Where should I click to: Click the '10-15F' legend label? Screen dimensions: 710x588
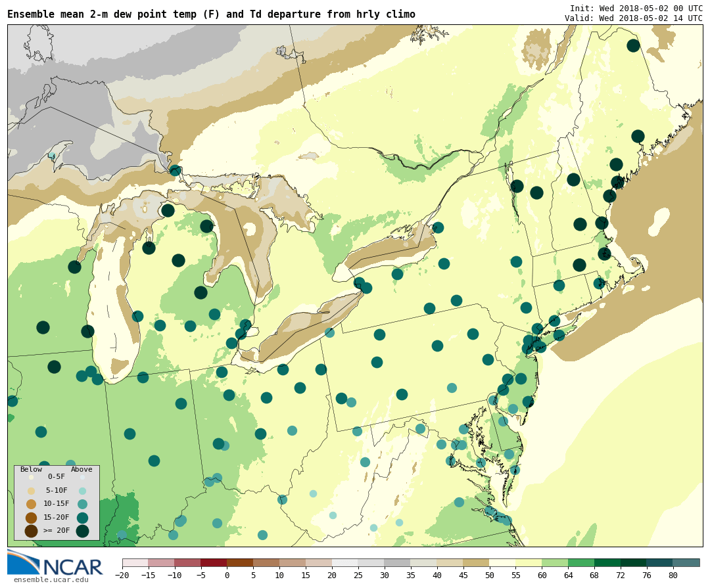point(56,504)
